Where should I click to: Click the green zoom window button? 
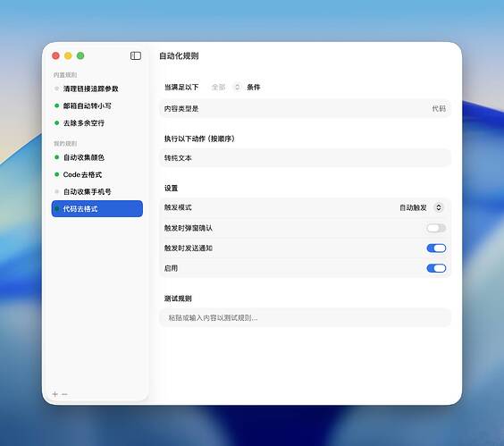[x=80, y=55]
